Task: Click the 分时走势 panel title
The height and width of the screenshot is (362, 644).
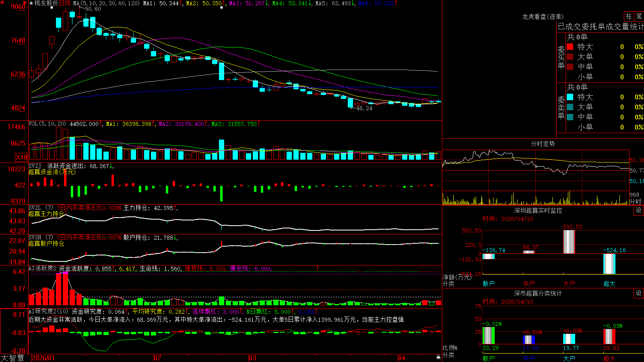Action: pos(543,144)
